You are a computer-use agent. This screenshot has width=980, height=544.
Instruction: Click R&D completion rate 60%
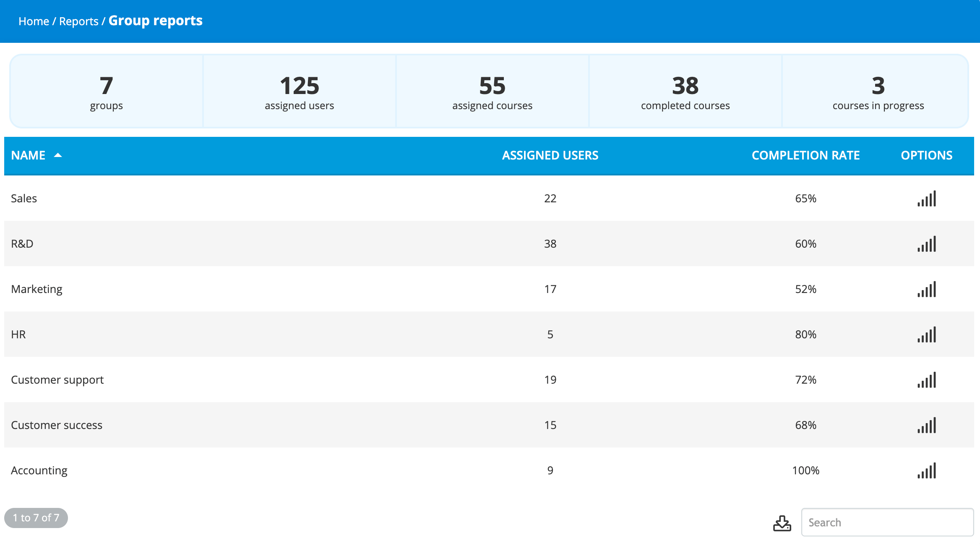click(805, 244)
